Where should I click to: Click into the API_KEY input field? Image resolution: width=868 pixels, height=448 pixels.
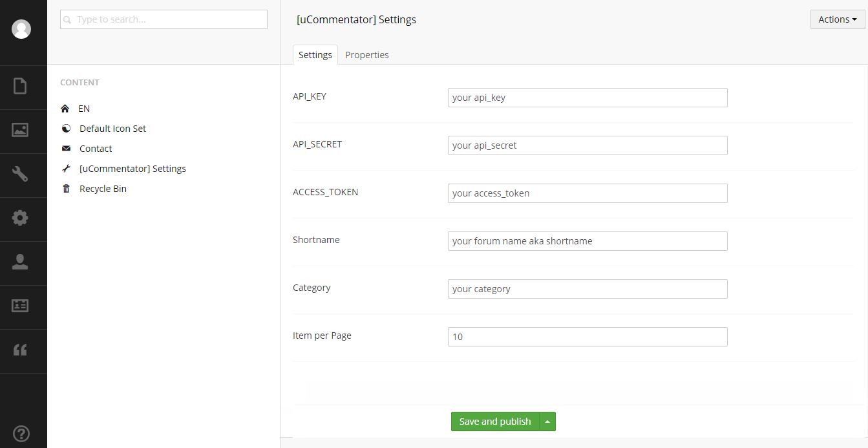click(x=587, y=98)
